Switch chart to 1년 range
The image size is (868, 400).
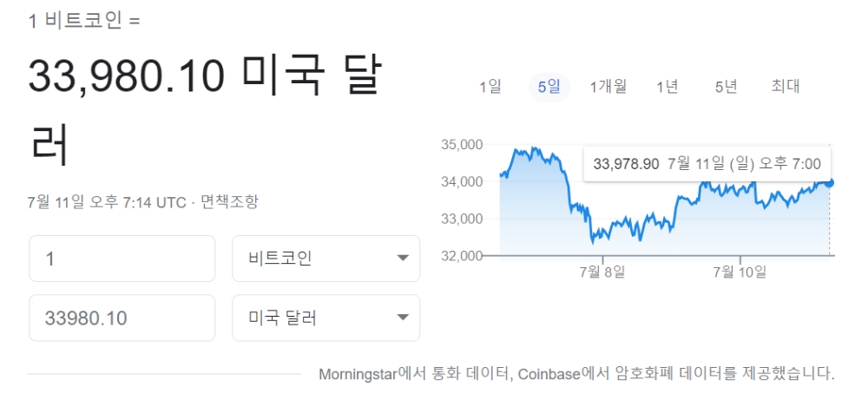(x=667, y=87)
